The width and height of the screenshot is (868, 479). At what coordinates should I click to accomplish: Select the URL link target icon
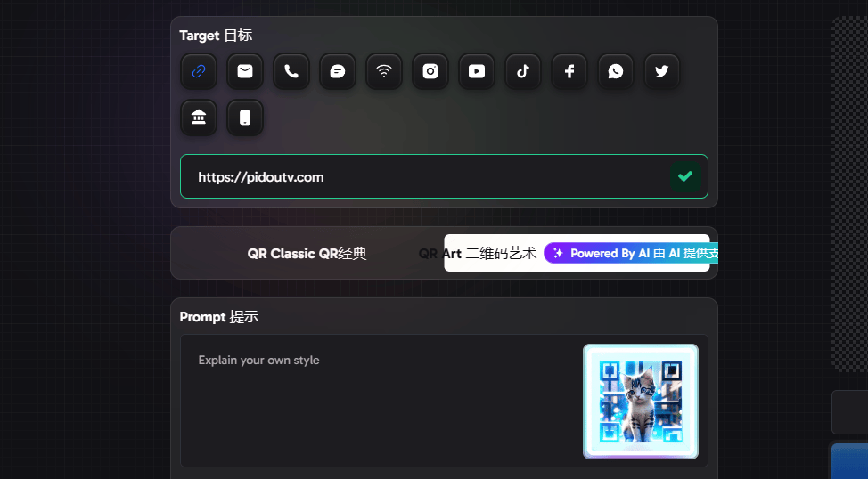[199, 71]
